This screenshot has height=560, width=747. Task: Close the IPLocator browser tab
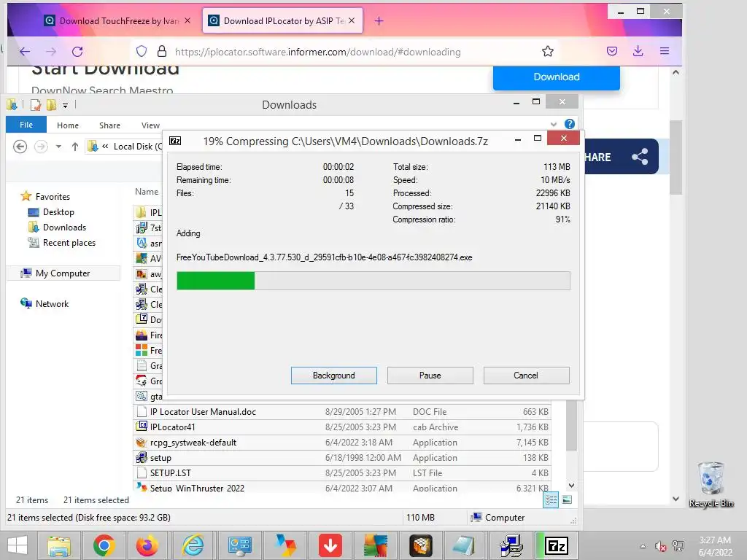(351, 20)
